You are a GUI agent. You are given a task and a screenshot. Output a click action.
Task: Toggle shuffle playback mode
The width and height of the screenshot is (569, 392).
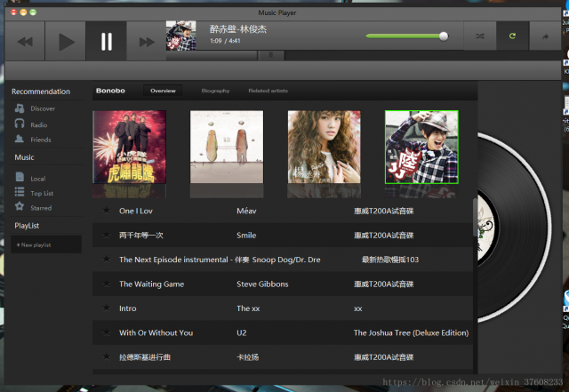[x=480, y=36]
